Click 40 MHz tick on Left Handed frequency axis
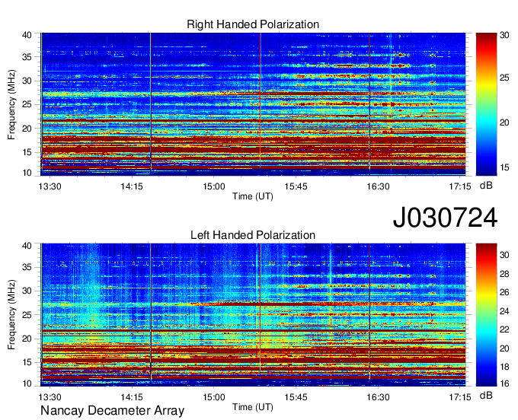The height and width of the screenshot is (420, 518). (x=27, y=246)
